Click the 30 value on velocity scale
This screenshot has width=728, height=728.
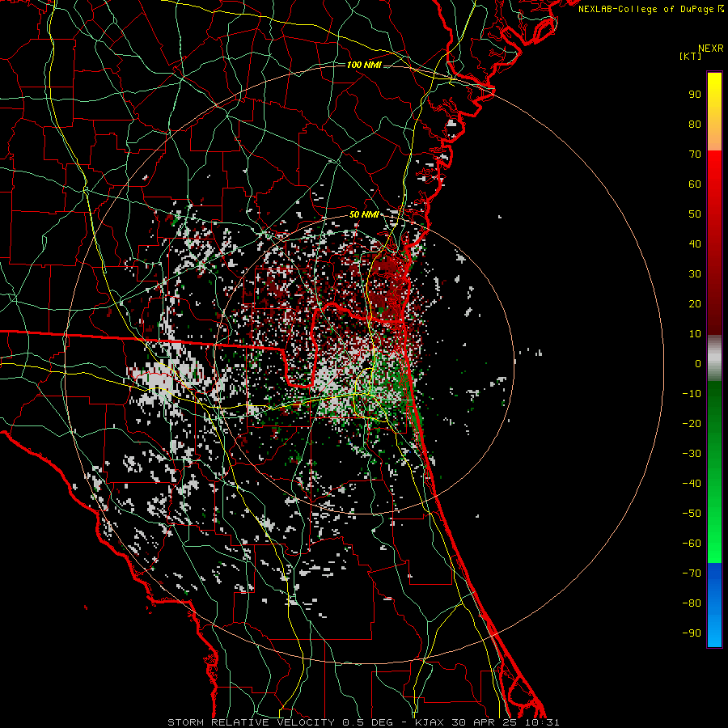tap(695, 274)
